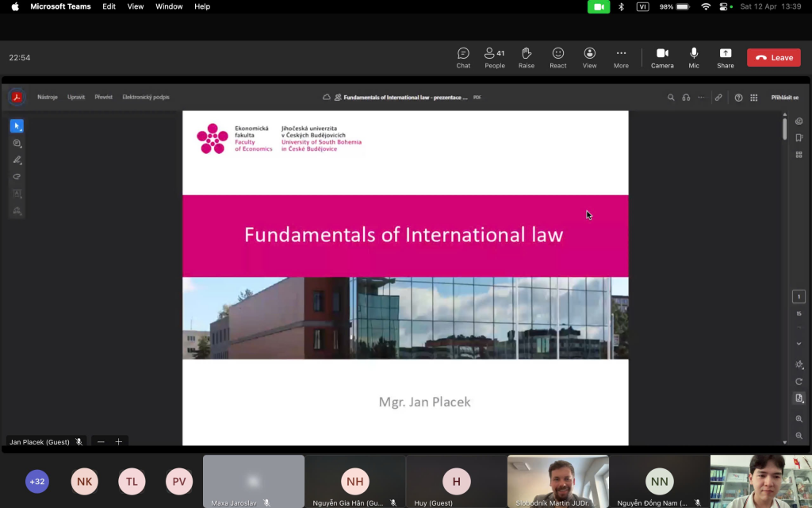Expand the More actions menu
This screenshot has height=508, width=812.
621,57
